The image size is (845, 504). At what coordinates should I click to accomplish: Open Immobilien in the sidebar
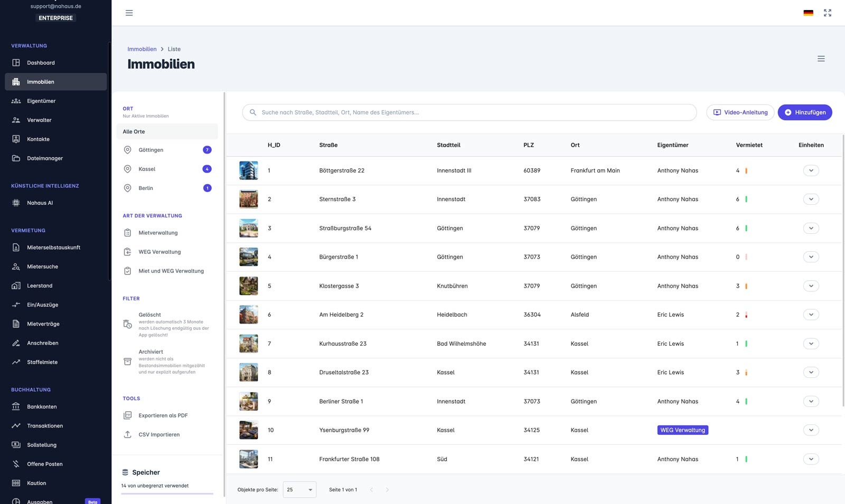point(56,82)
